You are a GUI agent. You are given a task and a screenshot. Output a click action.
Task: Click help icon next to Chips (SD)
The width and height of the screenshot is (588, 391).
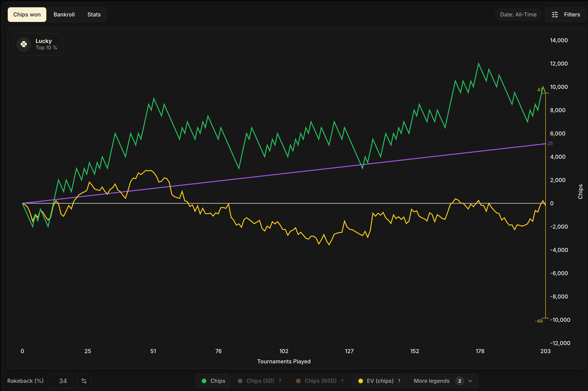tap(280, 381)
